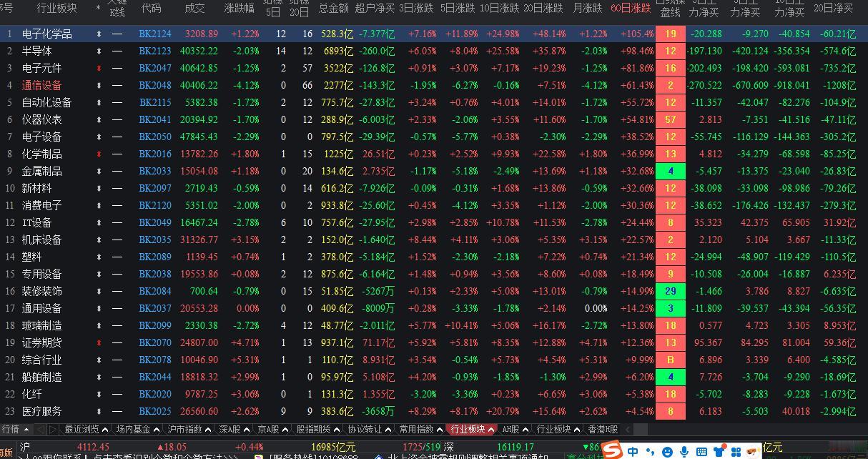Click the Sogou input method S logo

611,450
